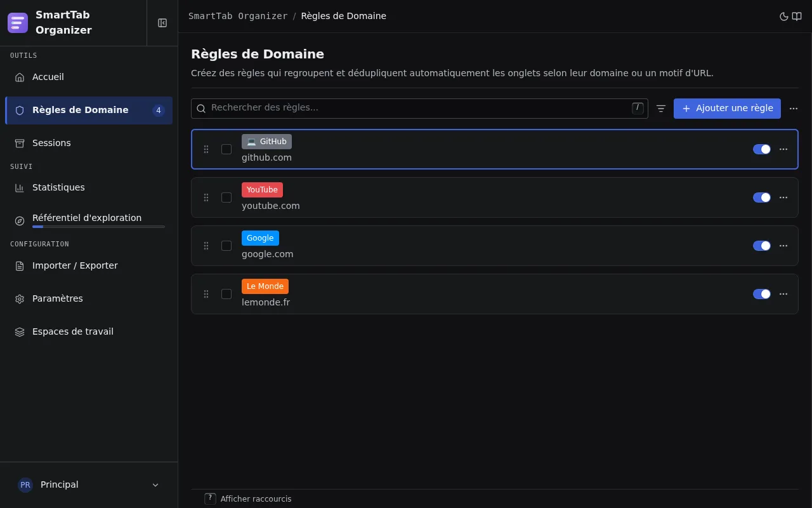Grab the YouTube rule drag handle
Viewport: 812px width, 508px height.
click(206, 197)
